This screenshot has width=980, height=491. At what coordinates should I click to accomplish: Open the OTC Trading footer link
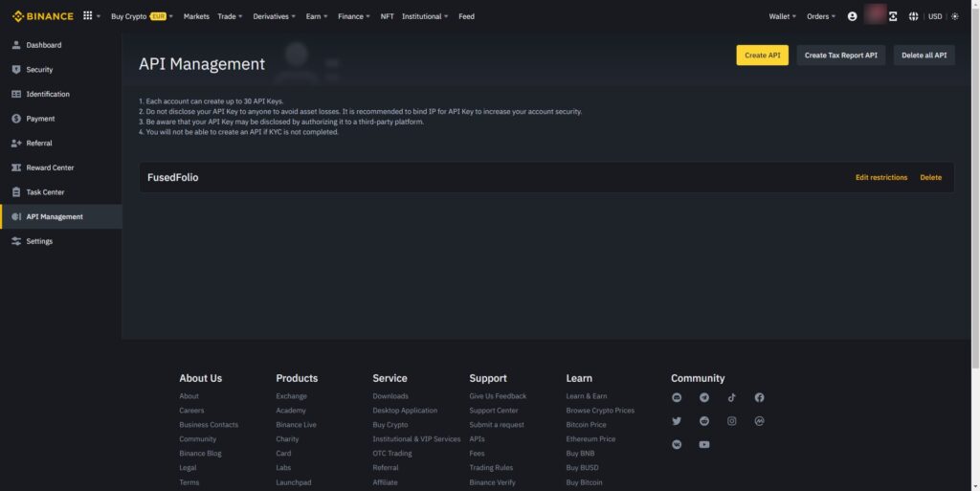coord(391,454)
